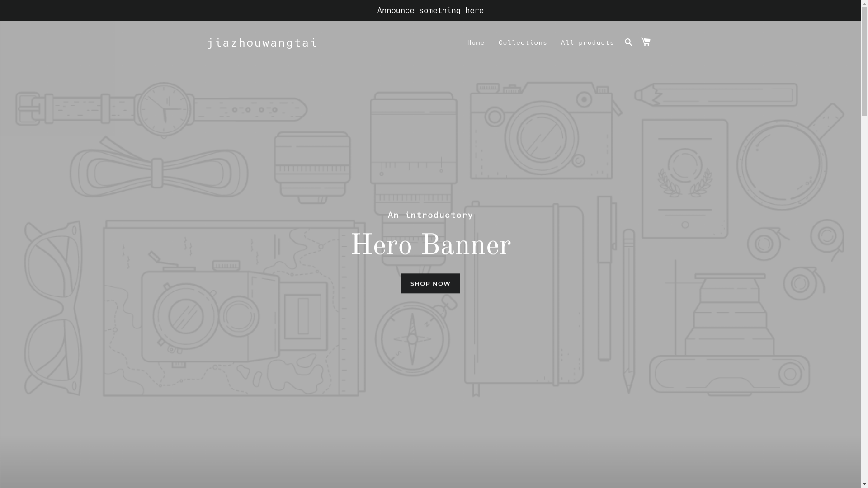Open the Collections menu item
The image size is (868, 488).
click(x=523, y=42)
